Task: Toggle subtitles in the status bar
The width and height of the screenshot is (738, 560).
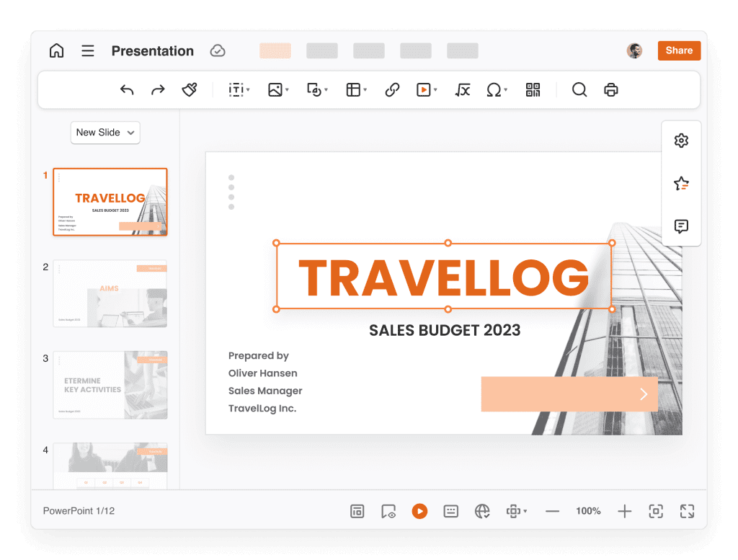Action: point(450,511)
